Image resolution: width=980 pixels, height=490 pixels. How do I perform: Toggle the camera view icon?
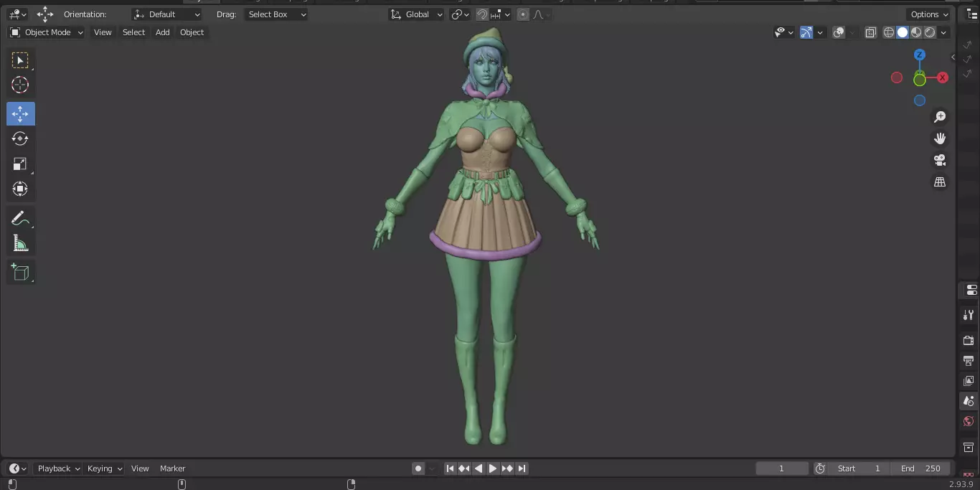coord(940,160)
